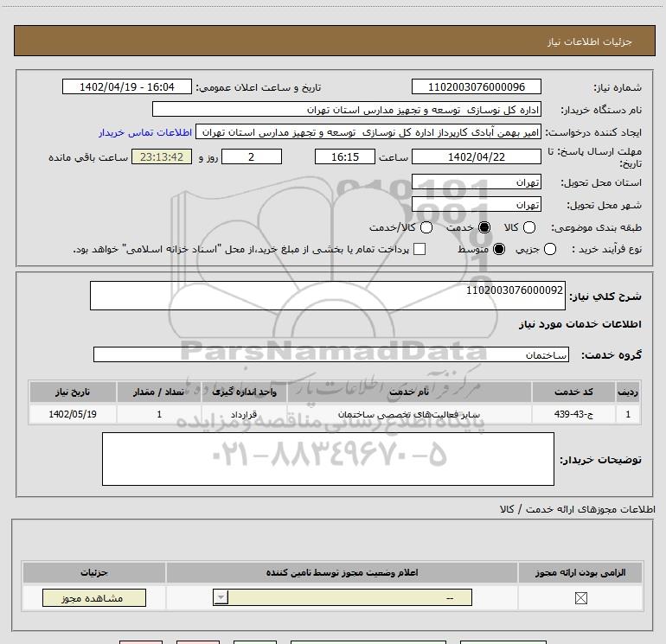666x644 pixels.
Task: Click the general description box 1102003076000092
Action: (328, 296)
